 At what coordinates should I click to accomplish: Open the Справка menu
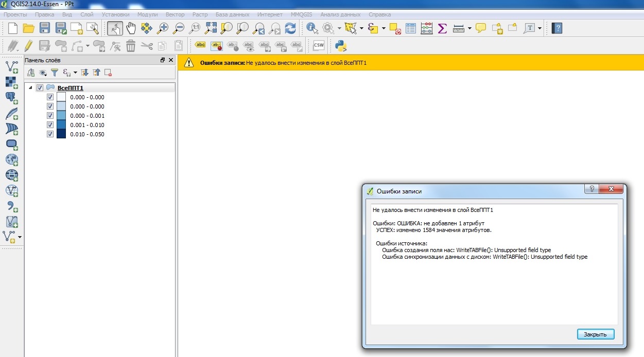tap(380, 14)
